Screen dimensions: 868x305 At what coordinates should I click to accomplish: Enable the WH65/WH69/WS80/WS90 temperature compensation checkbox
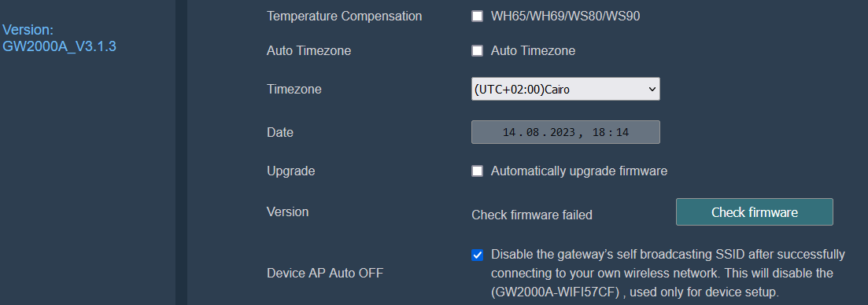[477, 16]
